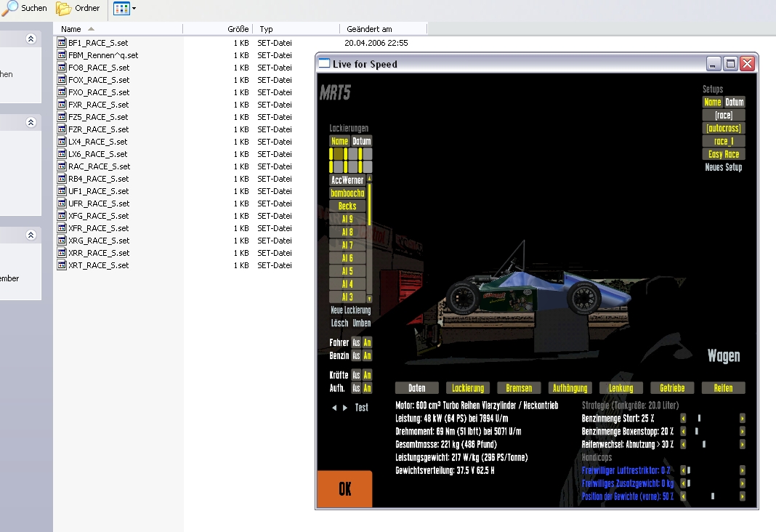The height and width of the screenshot is (532, 776).
Task: Click the Ordner folders icon
Action: [x=63, y=9]
